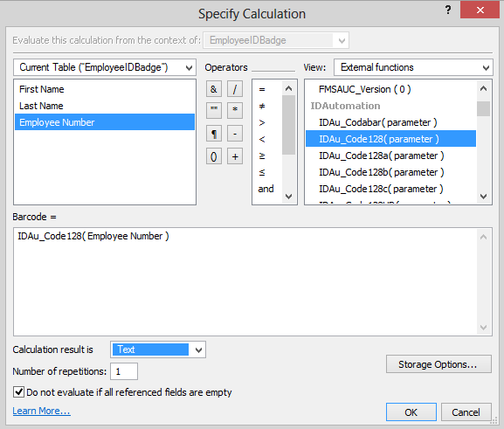Select the greater-than operator
This screenshot has width=504, height=429.
coord(262,122)
